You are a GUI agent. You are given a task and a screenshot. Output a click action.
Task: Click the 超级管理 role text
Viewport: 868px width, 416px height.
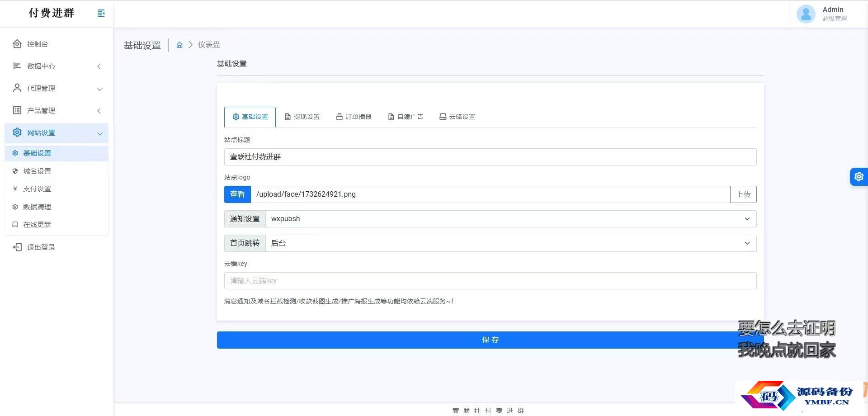click(x=835, y=19)
